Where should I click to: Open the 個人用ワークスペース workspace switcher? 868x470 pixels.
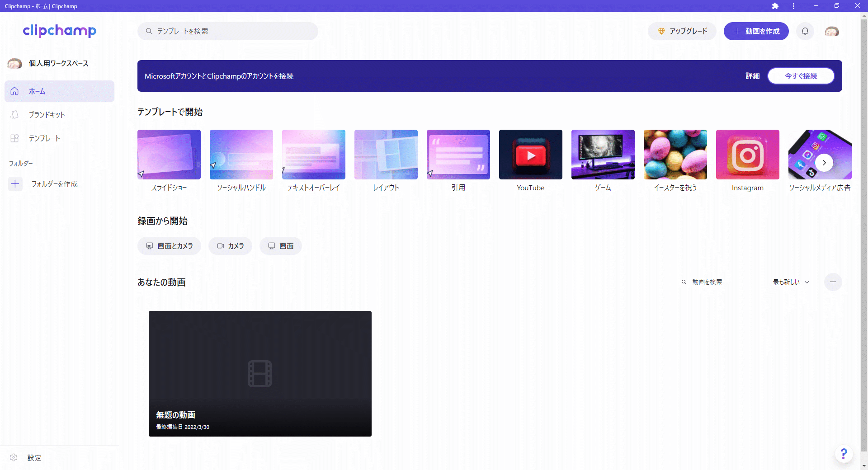[x=48, y=63]
